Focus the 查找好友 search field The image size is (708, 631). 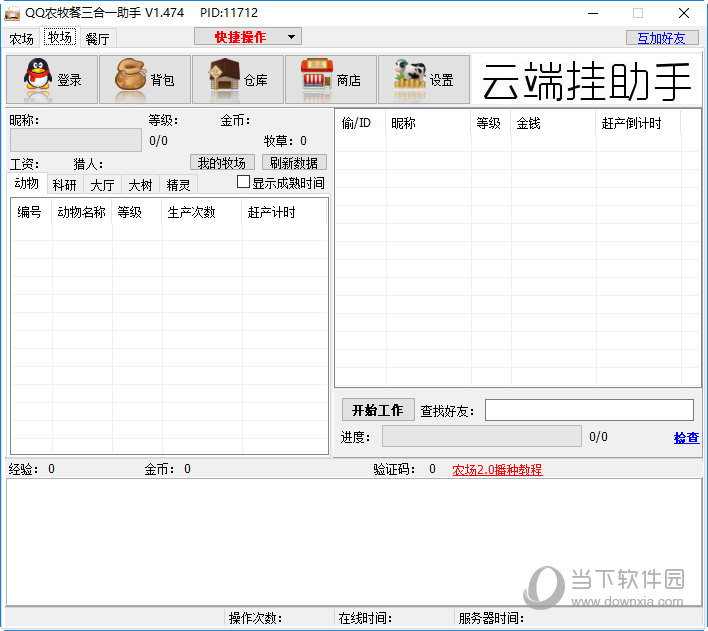click(589, 410)
